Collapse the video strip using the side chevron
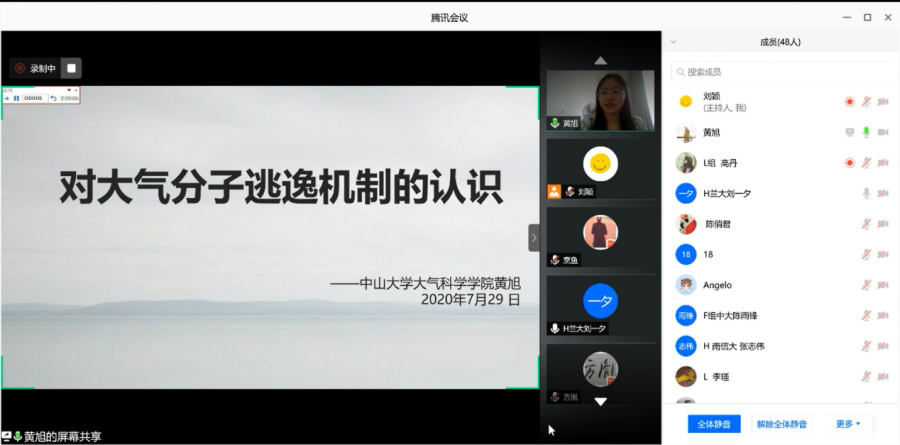 533,237
